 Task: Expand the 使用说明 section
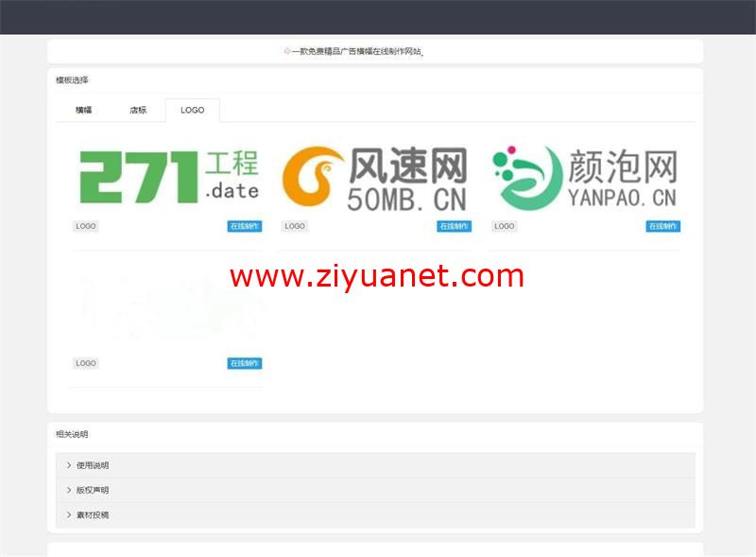375,465
